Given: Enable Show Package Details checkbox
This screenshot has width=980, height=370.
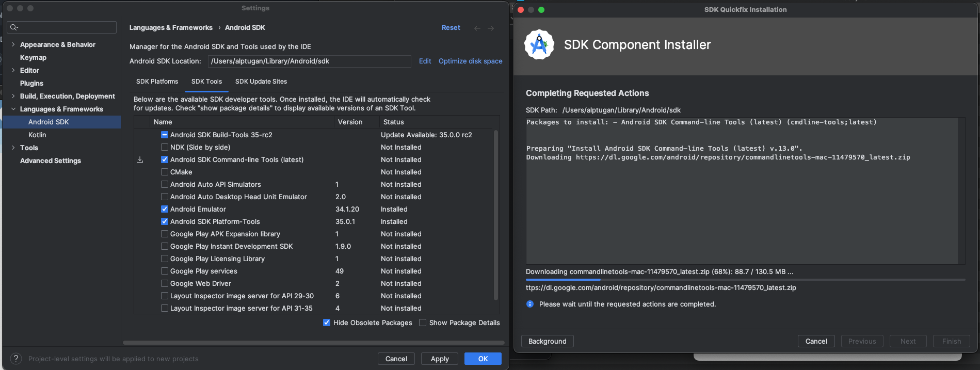Looking at the screenshot, I should 423,323.
